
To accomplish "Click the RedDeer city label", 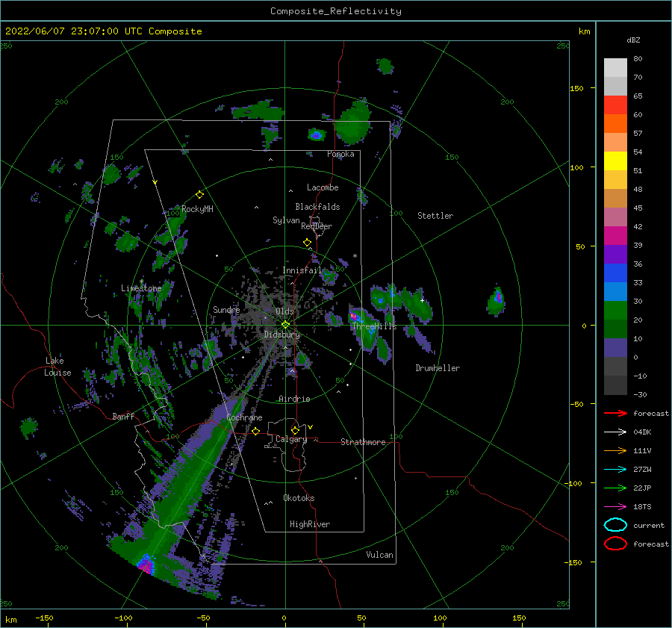I will point(317,226).
